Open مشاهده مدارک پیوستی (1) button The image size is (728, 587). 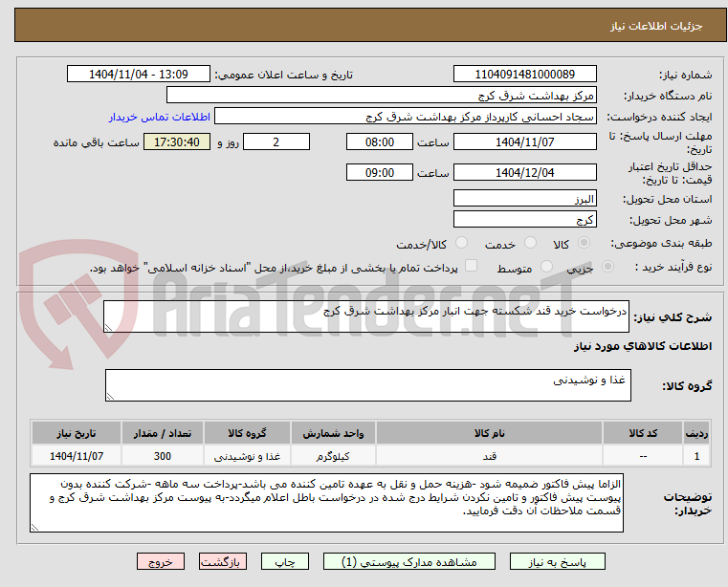click(x=409, y=561)
